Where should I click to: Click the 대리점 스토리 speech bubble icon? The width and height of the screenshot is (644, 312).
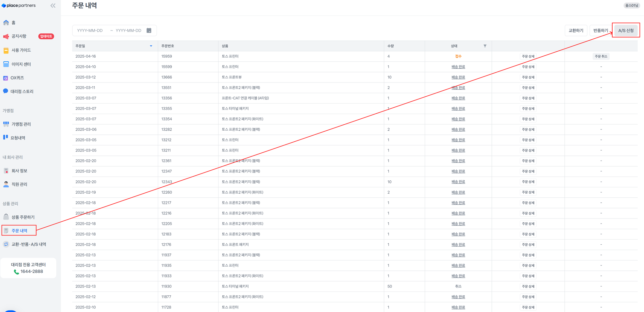5,91
